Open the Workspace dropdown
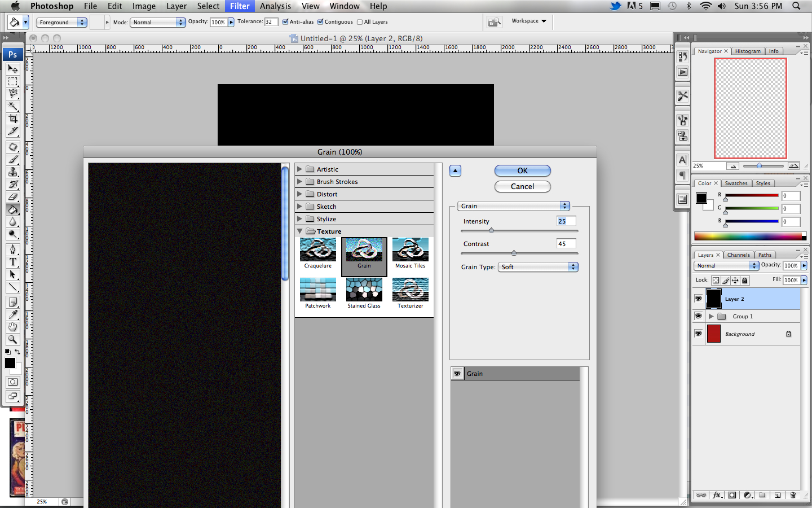The height and width of the screenshot is (508, 812). [x=529, y=21]
